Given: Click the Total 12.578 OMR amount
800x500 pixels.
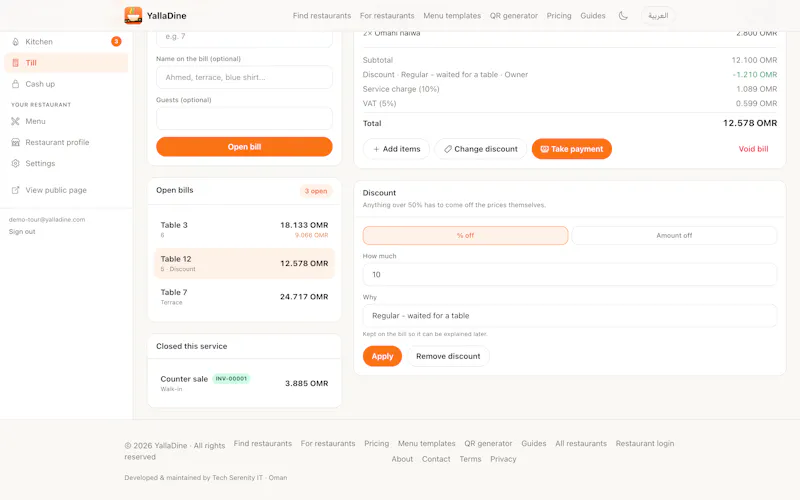Looking at the screenshot, I should (749, 123).
